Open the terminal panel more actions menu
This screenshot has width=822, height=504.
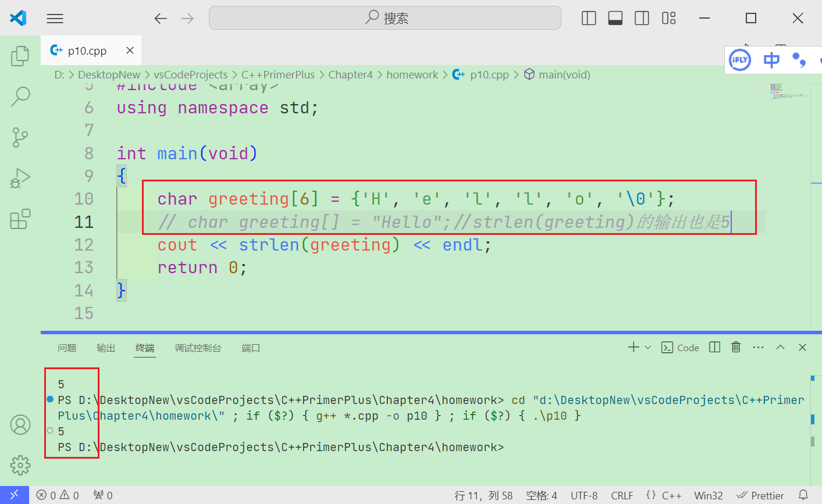pos(758,348)
